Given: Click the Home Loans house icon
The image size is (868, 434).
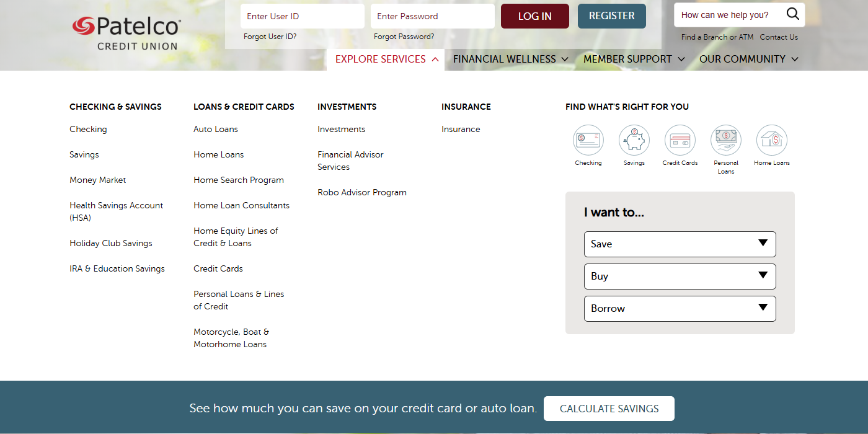Looking at the screenshot, I should point(771,140).
